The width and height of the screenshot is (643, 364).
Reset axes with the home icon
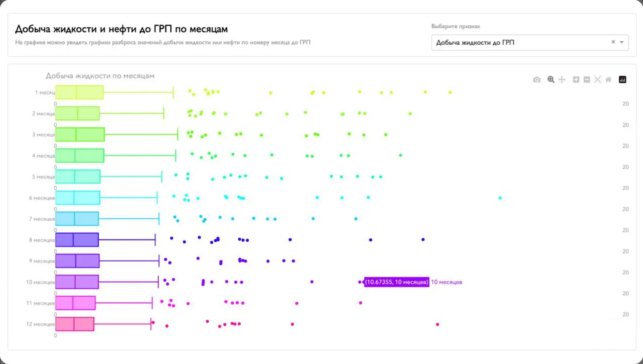tap(608, 80)
